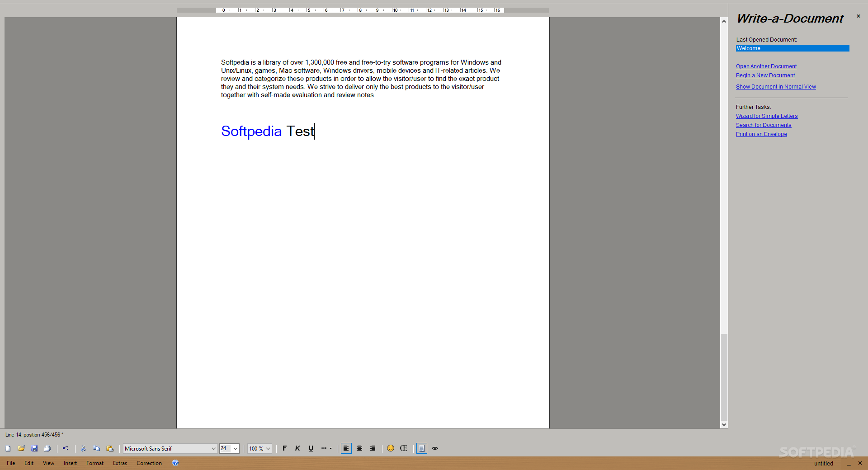The width and height of the screenshot is (868, 470).
Task: Cut selection with the scissors icon
Action: point(84,448)
